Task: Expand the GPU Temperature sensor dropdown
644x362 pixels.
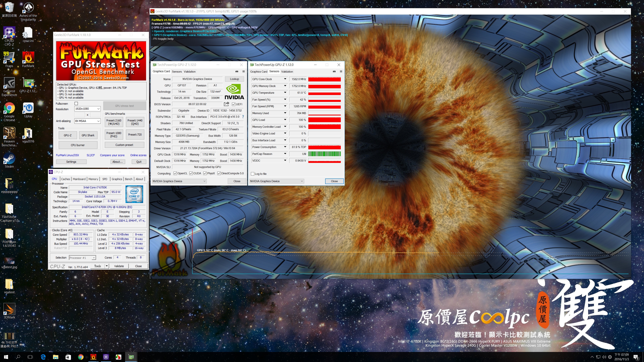Action: pos(285,93)
